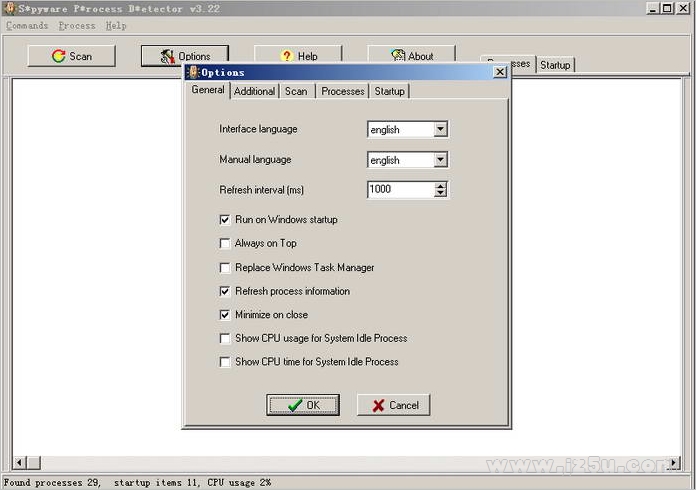This screenshot has width=696, height=490.
Task: Click the main window title bar app icon
Action: click(x=10, y=8)
